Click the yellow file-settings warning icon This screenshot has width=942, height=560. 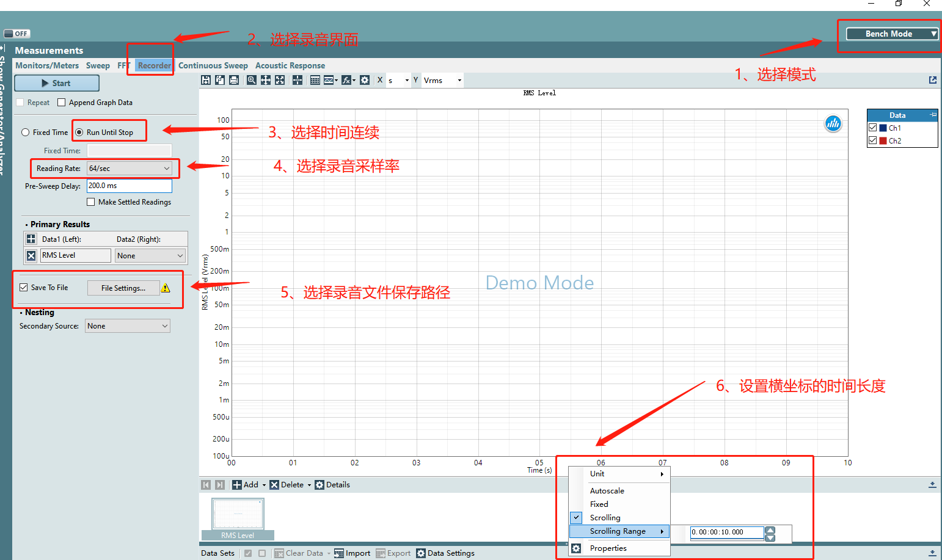[x=166, y=288]
